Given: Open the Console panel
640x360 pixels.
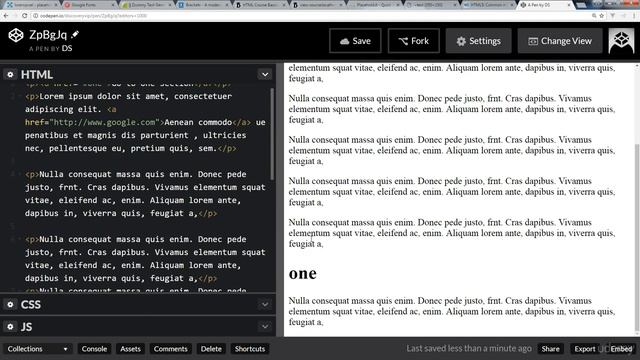Looking at the screenshot, I should click(94, 349).
